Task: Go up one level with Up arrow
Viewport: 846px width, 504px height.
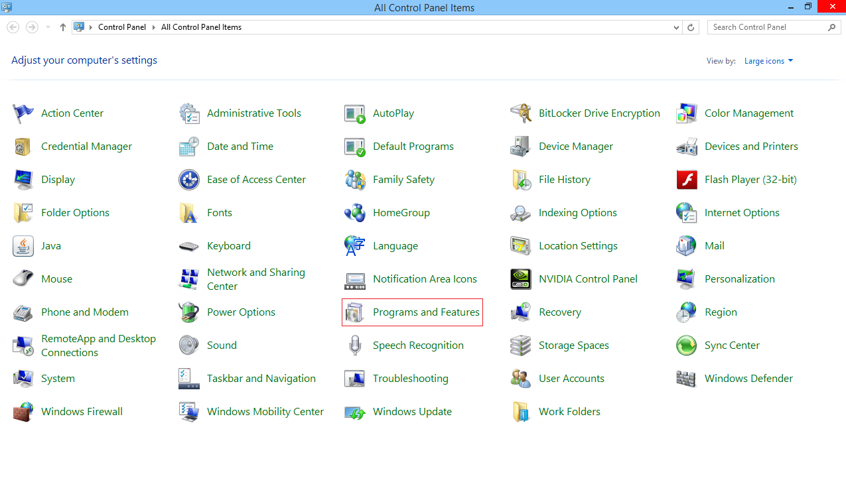Action: pos(63,27)
